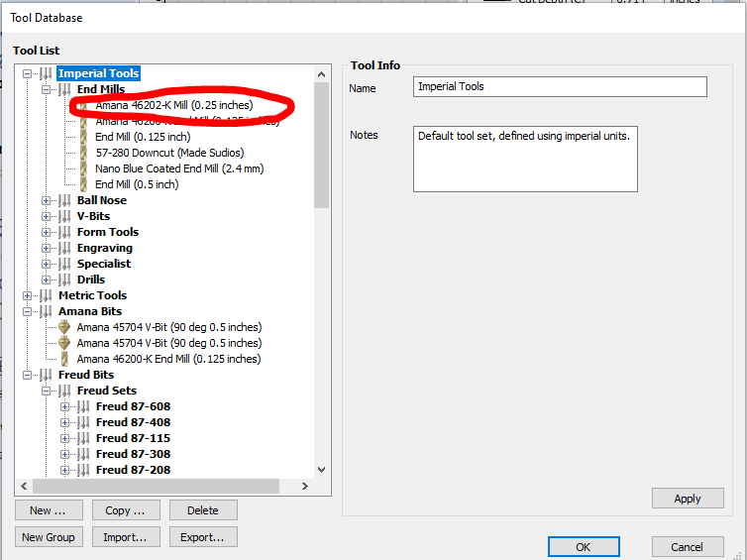The width and height of the screenshot is (747, 560).
Task: Open the Import... tool dialog
Action: [126, 537]
